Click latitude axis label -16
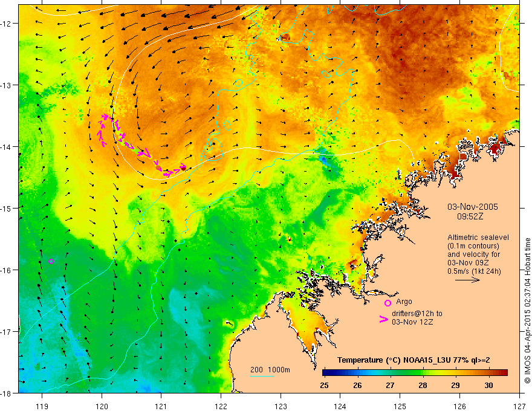Viewport: 532px width, 411px height. click(x=6, y=270)
